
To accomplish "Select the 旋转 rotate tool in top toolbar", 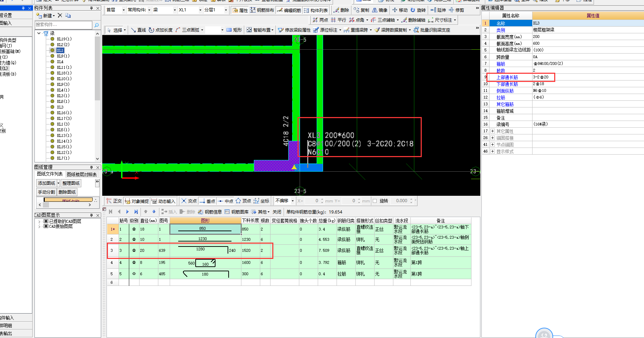I will [x=418, y=10].
